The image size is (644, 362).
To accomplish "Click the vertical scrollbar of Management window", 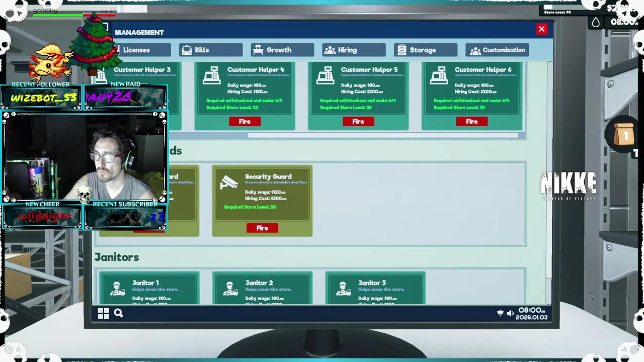I will point(549,171).
